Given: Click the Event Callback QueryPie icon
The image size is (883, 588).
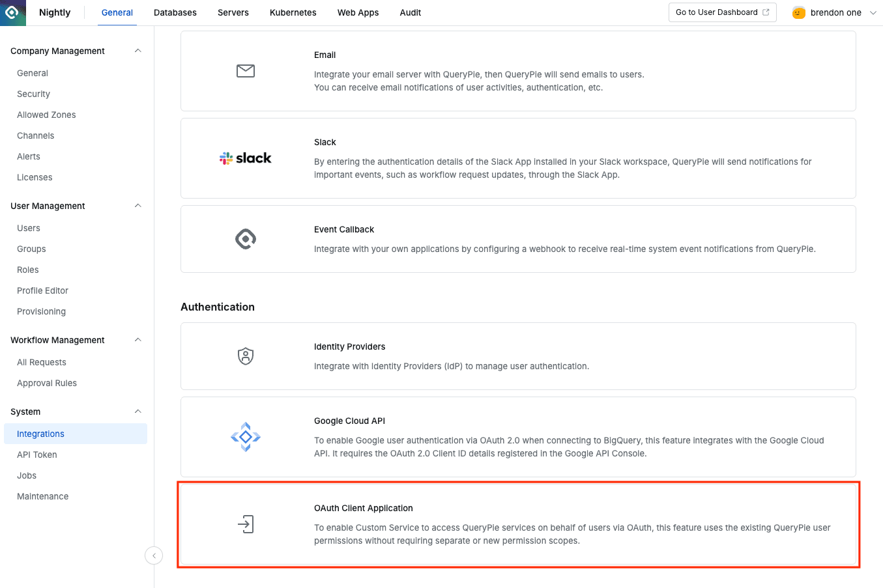Looking at the screenshot, I should (x=246, y=239).
